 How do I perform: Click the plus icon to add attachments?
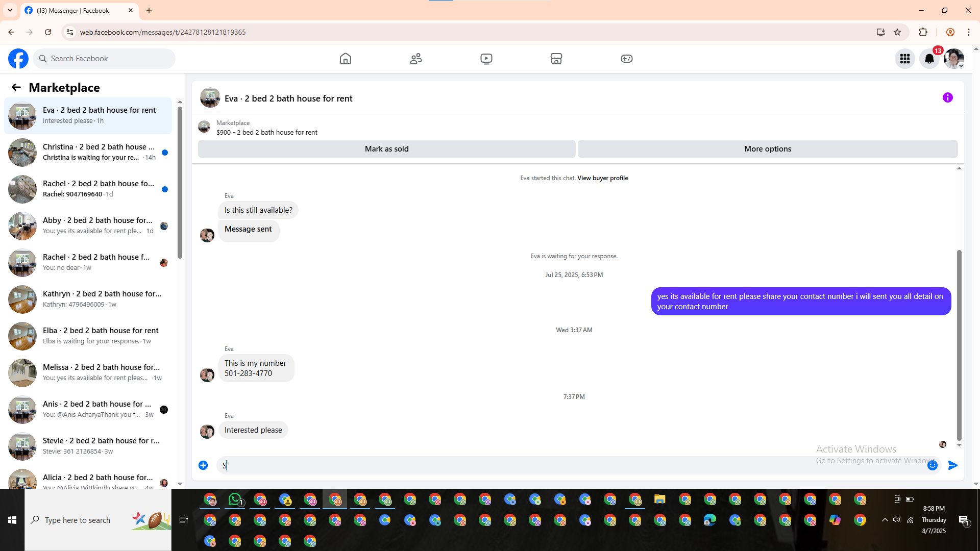coord(203,465)
